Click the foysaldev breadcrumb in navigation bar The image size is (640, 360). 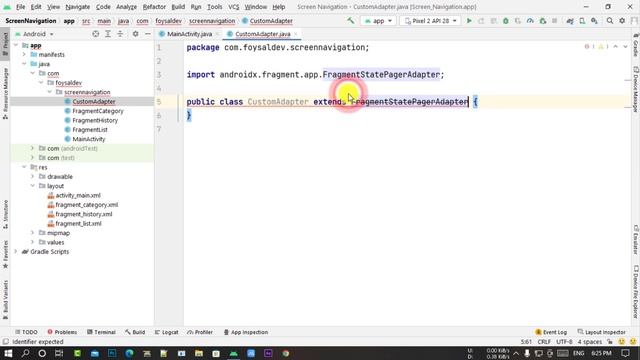(x=168, y=21)
